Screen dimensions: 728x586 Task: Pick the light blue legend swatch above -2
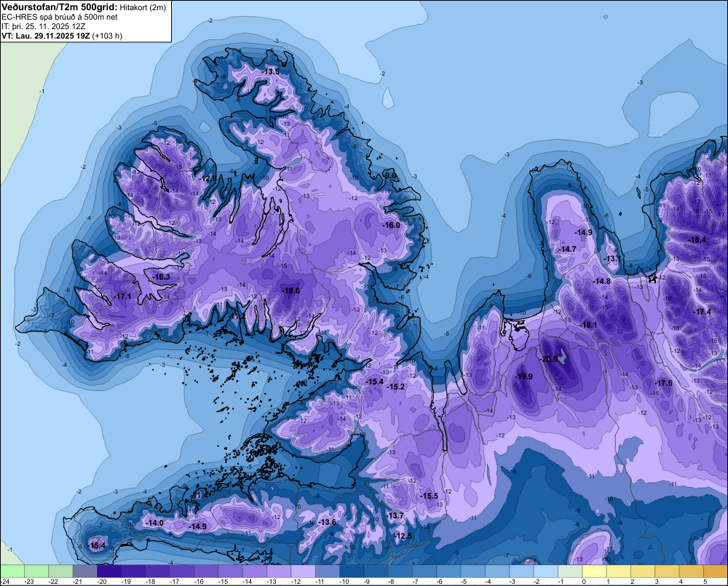pyautogui.click(x=545, y=571)
